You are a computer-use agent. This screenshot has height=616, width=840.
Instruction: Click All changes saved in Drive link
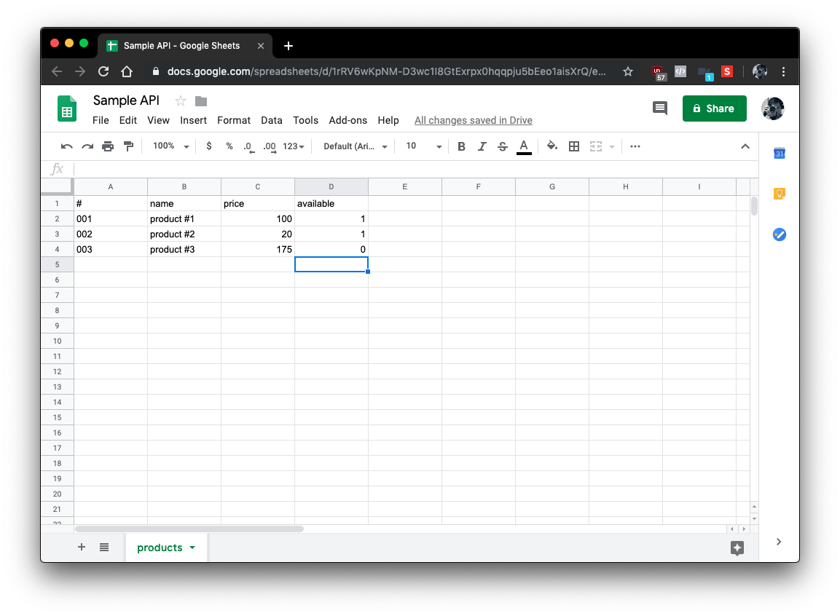[473, 120]
